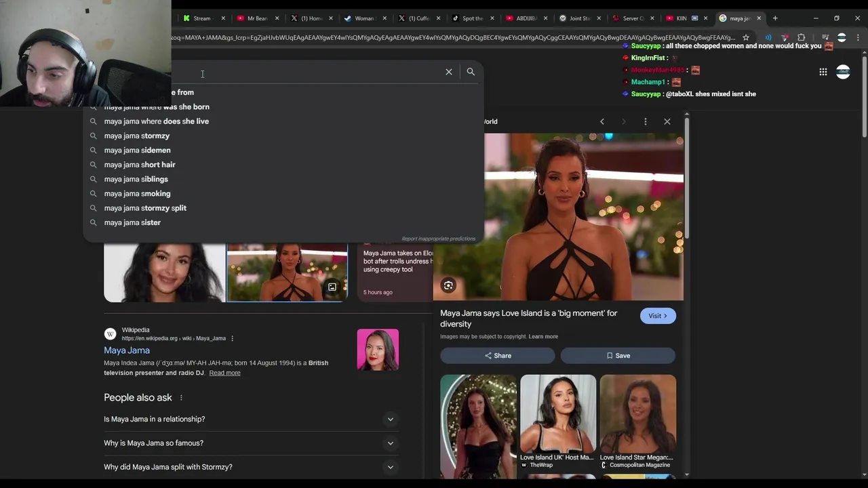868x488 pixels.
Task: Close the Mr Bean tab
Action: pos(277,18)
